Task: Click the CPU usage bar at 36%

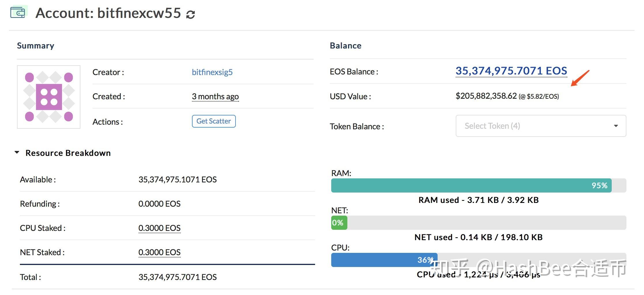Action: (x=479, y=260)
